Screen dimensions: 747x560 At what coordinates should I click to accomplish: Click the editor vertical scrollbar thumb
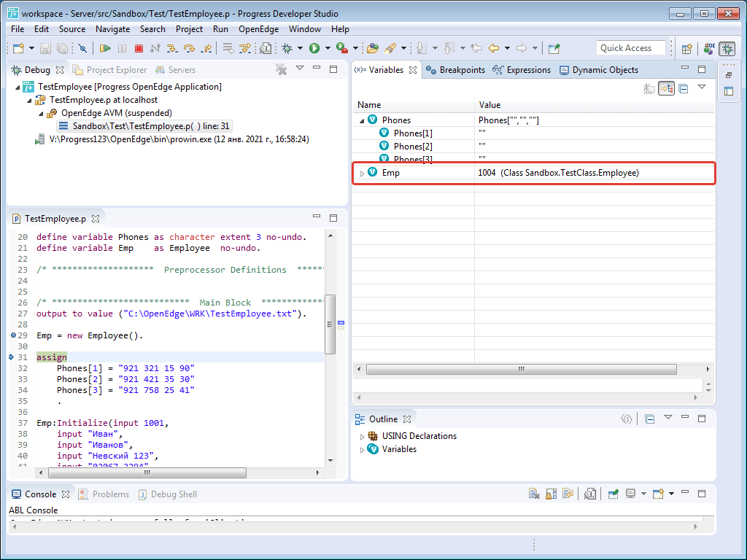(x=330, y=324)
